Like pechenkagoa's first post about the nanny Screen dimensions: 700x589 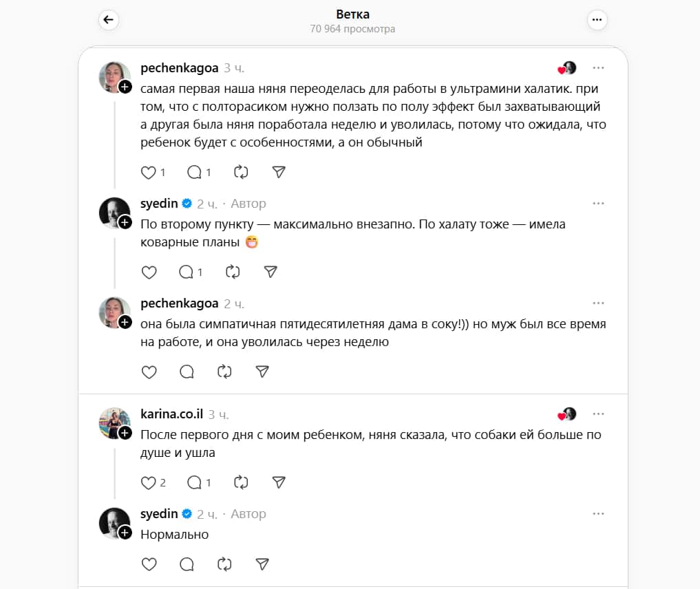click(x=148, y=172)
